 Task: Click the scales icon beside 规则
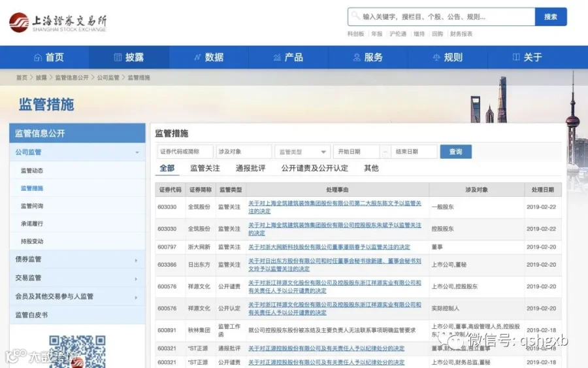pos(436,58)
